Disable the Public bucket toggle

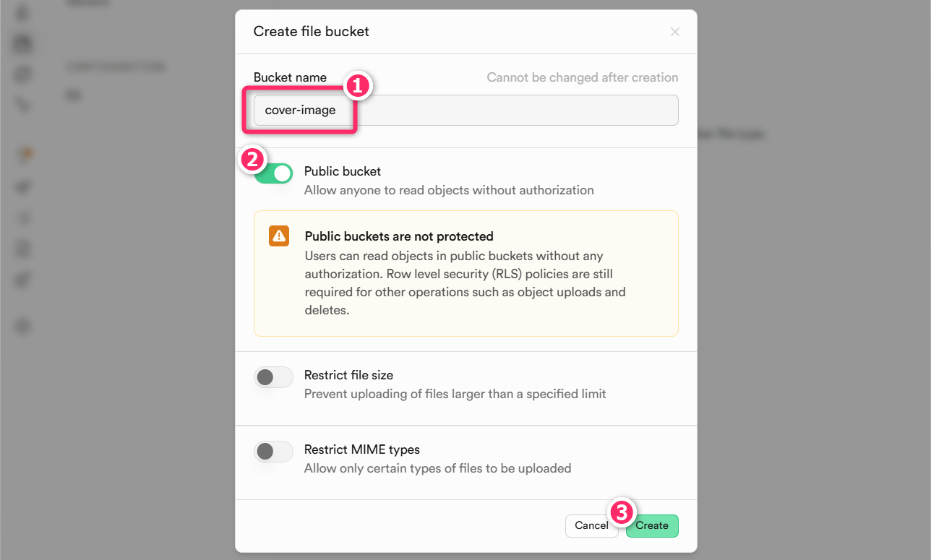tap(275, 173)
